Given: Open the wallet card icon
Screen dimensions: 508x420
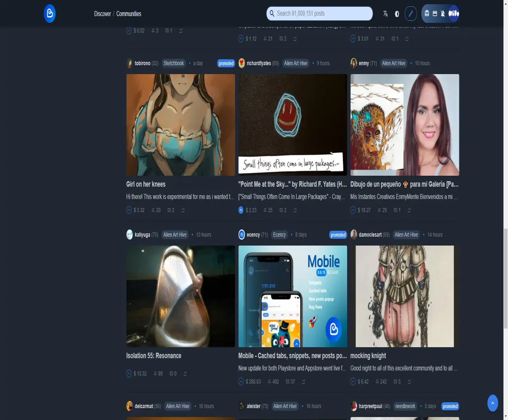Looking at the screenshot, I should (434, 14).
